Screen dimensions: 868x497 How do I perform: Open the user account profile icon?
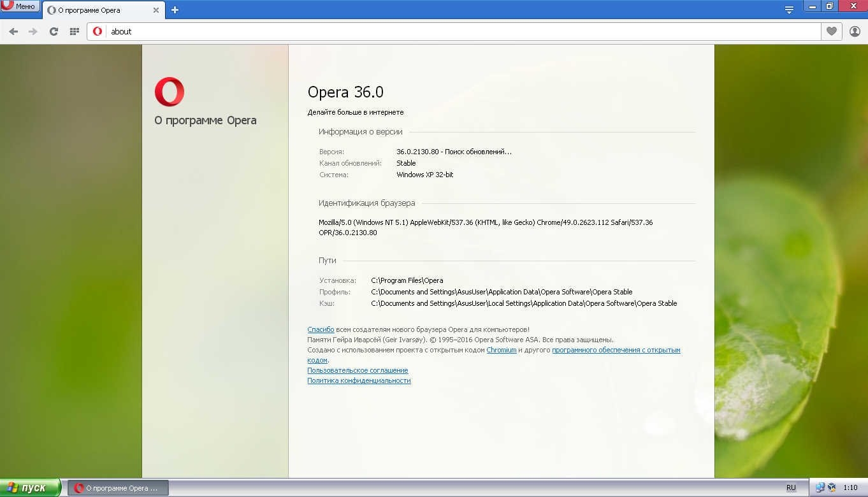tap(855, 31)
